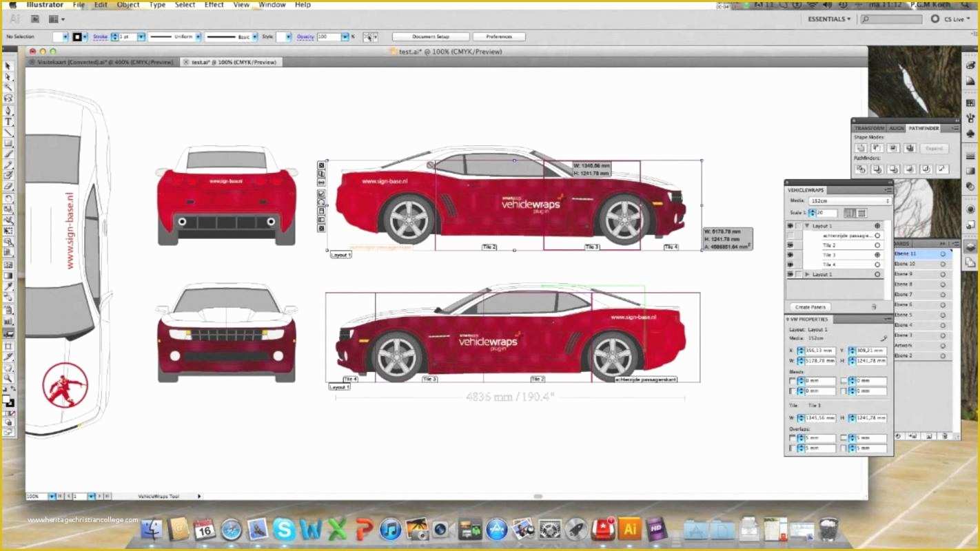
Task: Click the Create Panels button
Action: pyautogui.click(x=811, y=307)
